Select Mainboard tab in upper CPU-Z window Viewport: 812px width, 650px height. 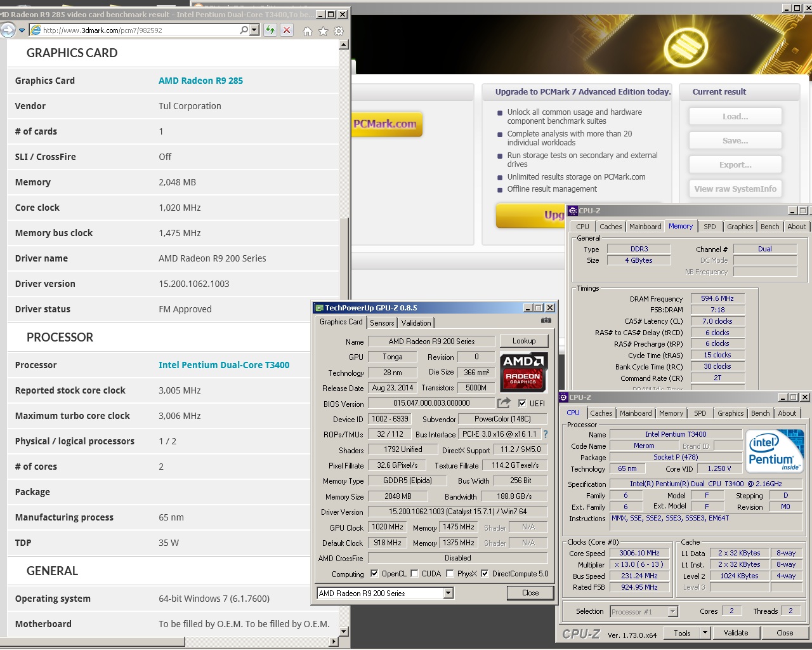[x=645, y=227]
